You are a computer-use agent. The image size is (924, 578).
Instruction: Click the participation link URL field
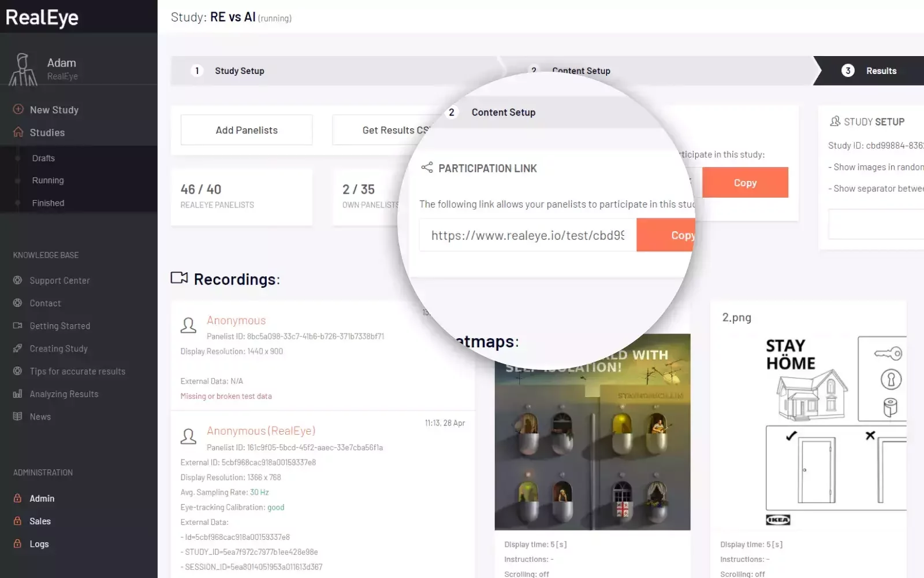pos(527,235)
